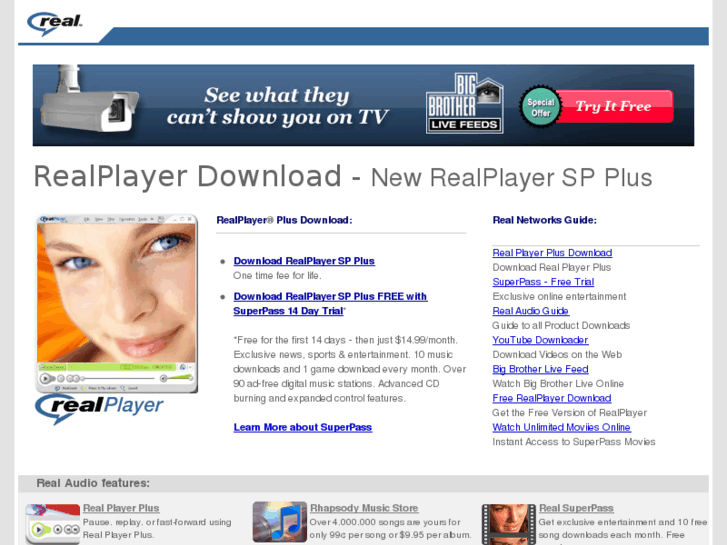This screenshot has width=727, height=545.
Task: Click the Try It Free button
Action: point(613,106)
